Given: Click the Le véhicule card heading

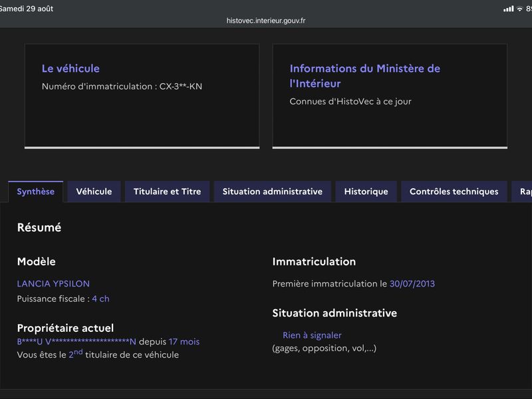Looking at the screenshot, I should point(70,68).
